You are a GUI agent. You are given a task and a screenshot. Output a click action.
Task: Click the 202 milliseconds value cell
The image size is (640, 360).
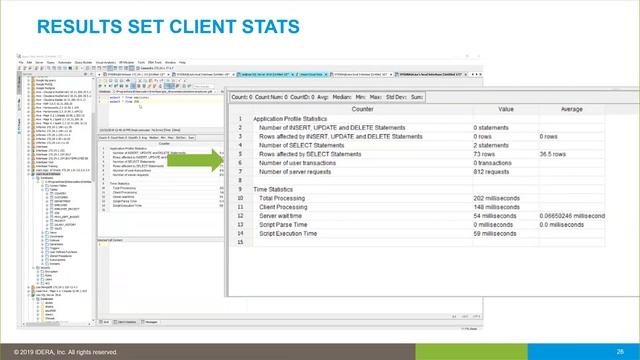point(506,198)
